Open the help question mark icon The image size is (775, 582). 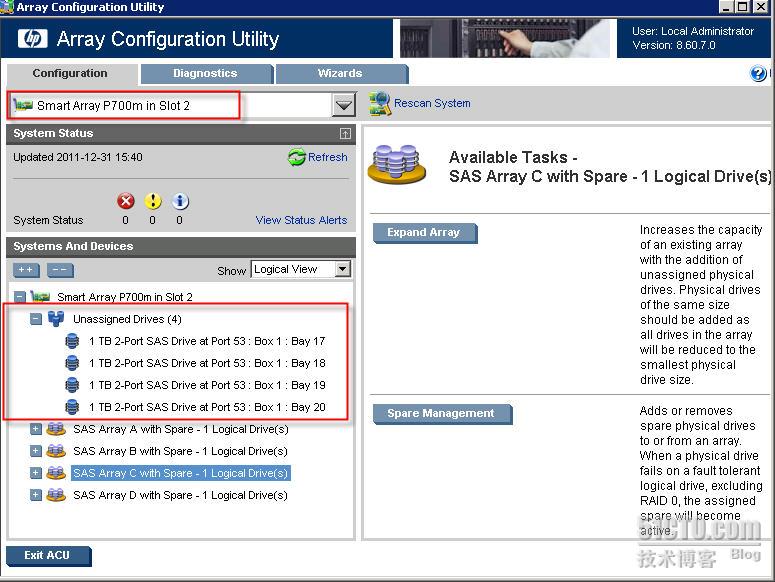coord(758,74)
